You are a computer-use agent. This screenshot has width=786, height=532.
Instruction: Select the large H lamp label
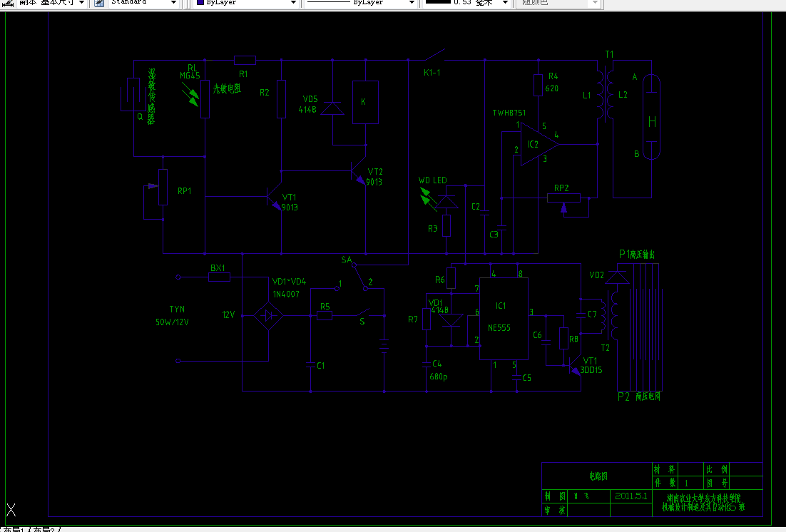(652, 122)
